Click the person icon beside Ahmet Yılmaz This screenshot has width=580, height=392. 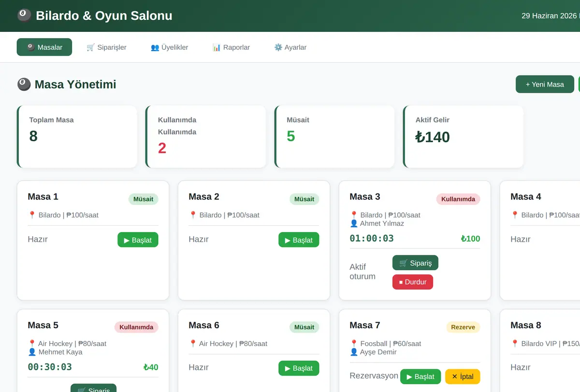354,223
